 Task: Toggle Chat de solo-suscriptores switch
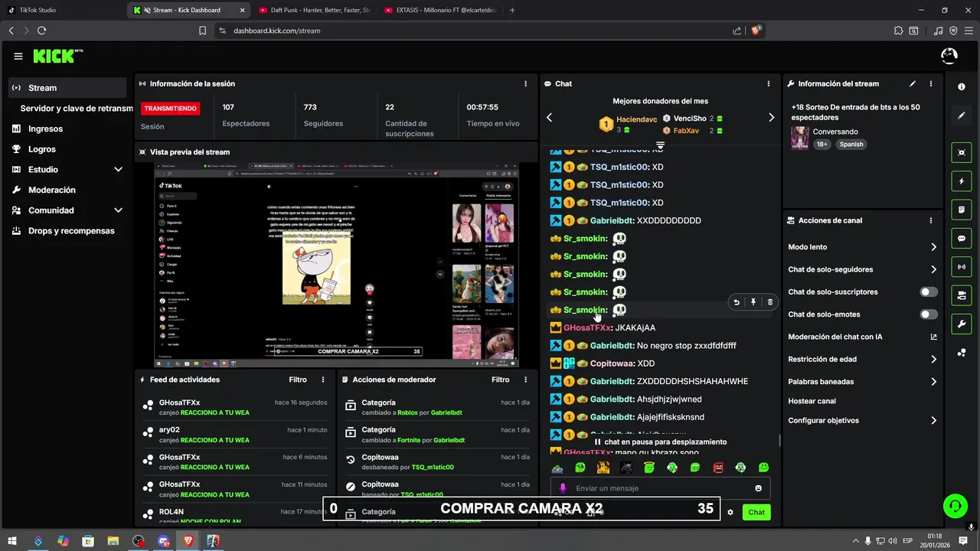pyautogui.click(x=929, y=292)
